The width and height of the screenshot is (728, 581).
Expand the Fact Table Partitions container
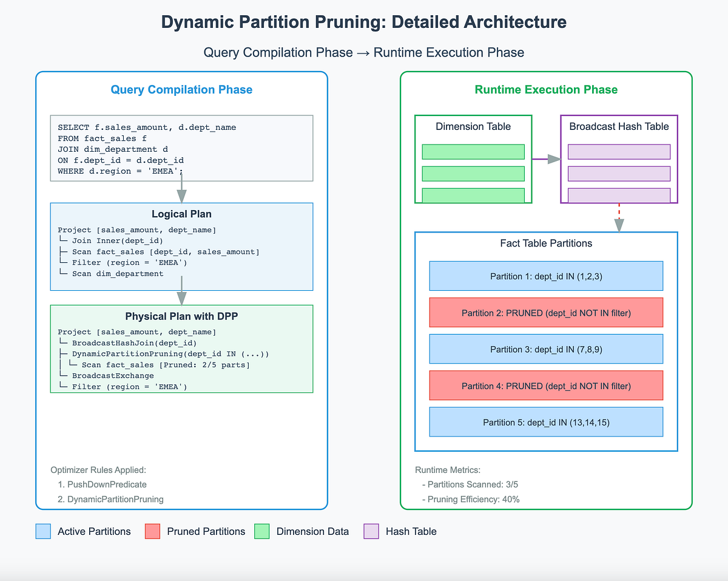545,243
